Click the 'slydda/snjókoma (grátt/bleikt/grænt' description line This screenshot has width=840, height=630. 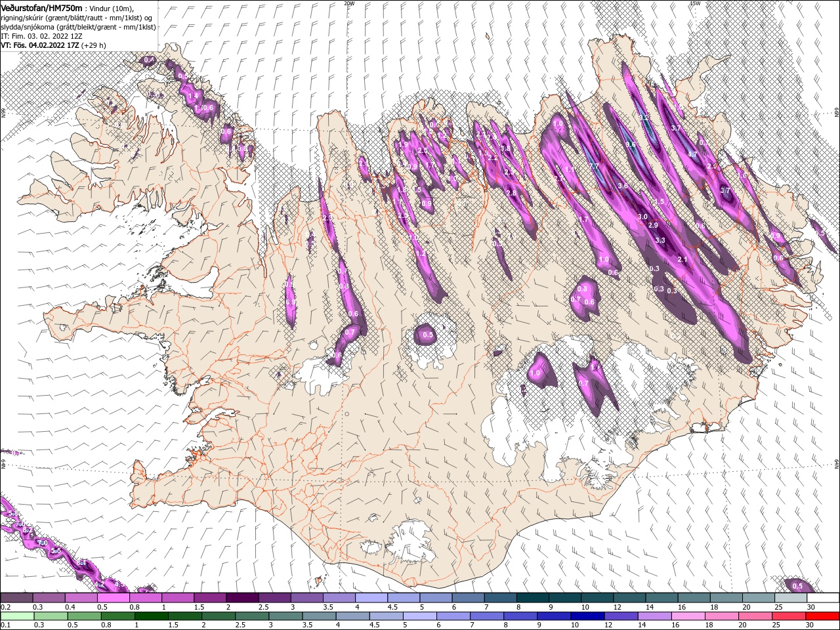pyautogui.click(x=78, y=27)
